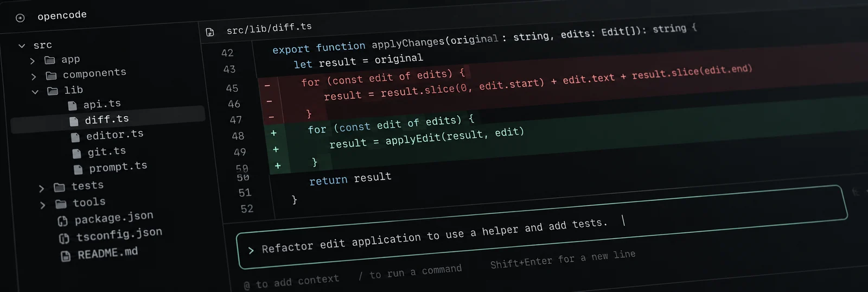
Task: Open package.json in the file tree
Action: click(x=114, y=218)
